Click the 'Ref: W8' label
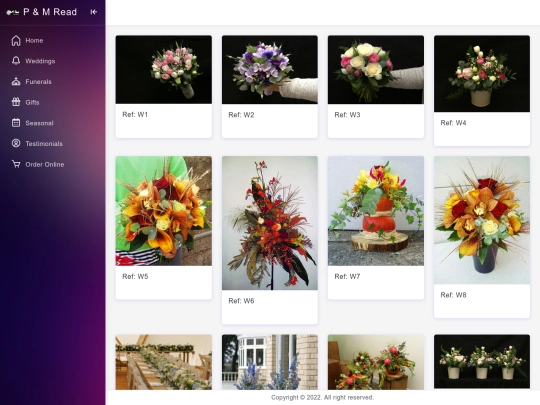The image size is (540, 405). (453, 295)
